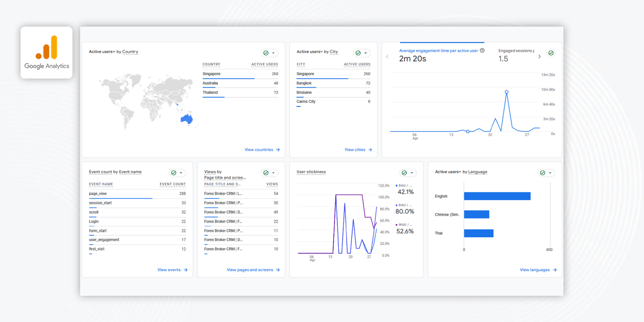644x322 pixels.
Task: Click the Google Analytics logo
Action: pyautogui.click(x=46, y=53)
